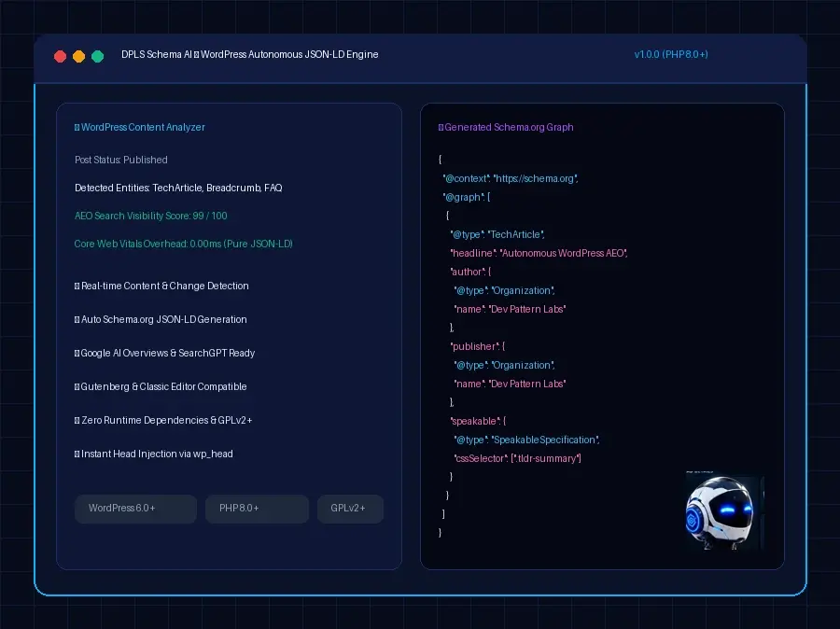840x629 pixels.
Task: Click the SpeakableSpecification code line
Action: [526, 440]
